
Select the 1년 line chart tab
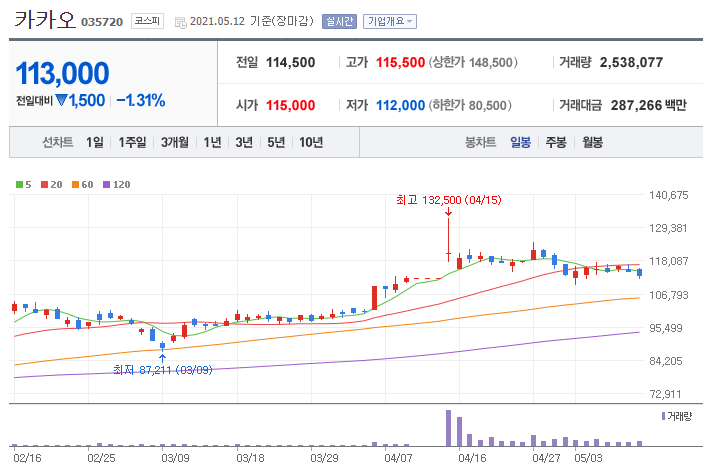pyautogui.click(x=213, y=142)
